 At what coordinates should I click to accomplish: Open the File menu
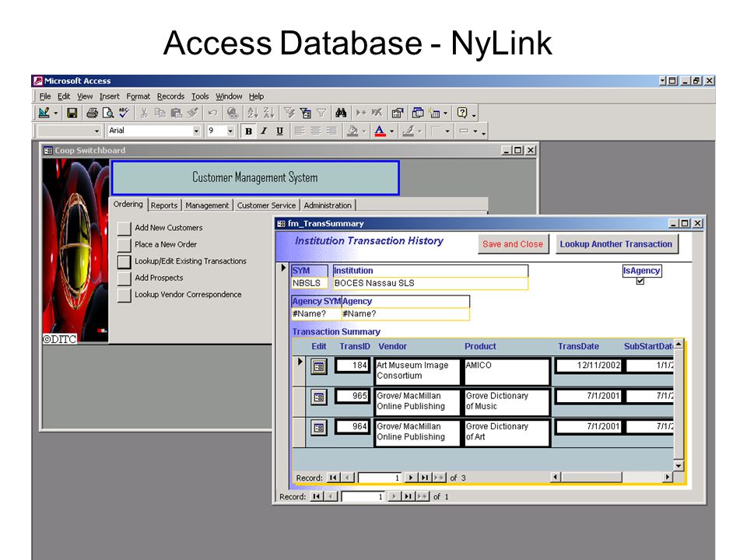pos(45,96)
